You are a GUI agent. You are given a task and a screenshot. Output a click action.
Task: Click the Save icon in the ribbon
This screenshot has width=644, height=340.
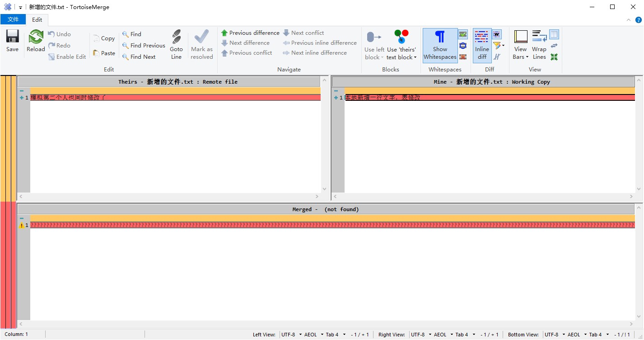pos(12,41)
